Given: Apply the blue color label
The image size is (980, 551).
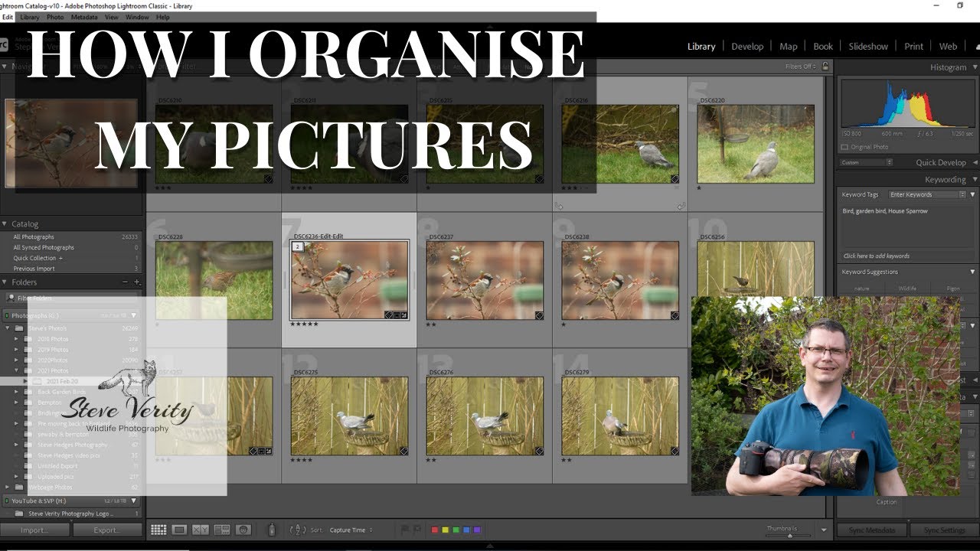Looking at the screenshot, I should pos(466,530).
